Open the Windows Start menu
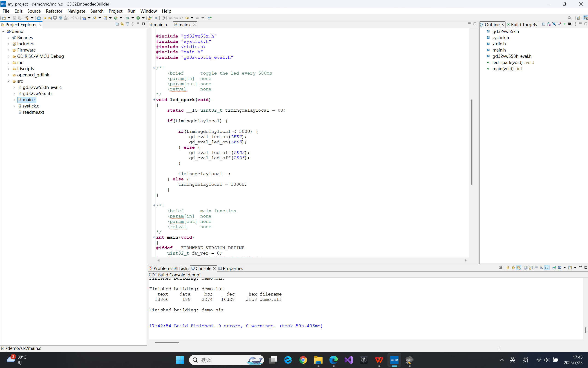This screenshot has height=368, width=588. [x=180, y=360]
